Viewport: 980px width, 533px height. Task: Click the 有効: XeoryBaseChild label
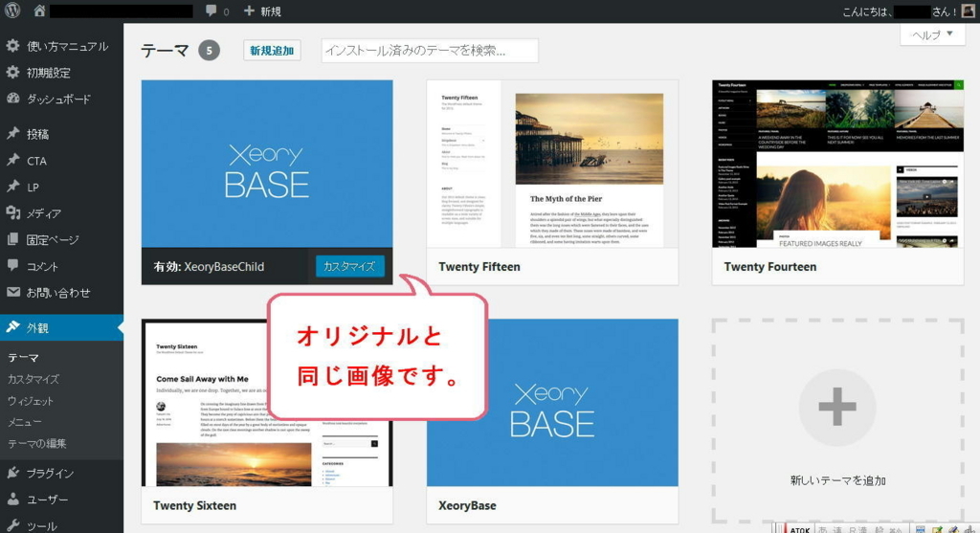coord(209,267)
